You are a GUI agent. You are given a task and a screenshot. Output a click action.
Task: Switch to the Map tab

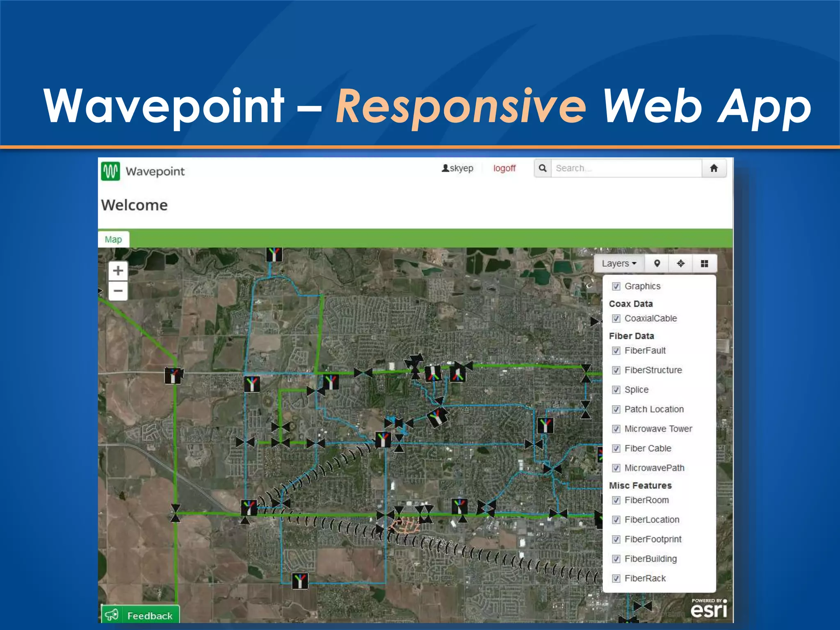(x=113, y=239)
